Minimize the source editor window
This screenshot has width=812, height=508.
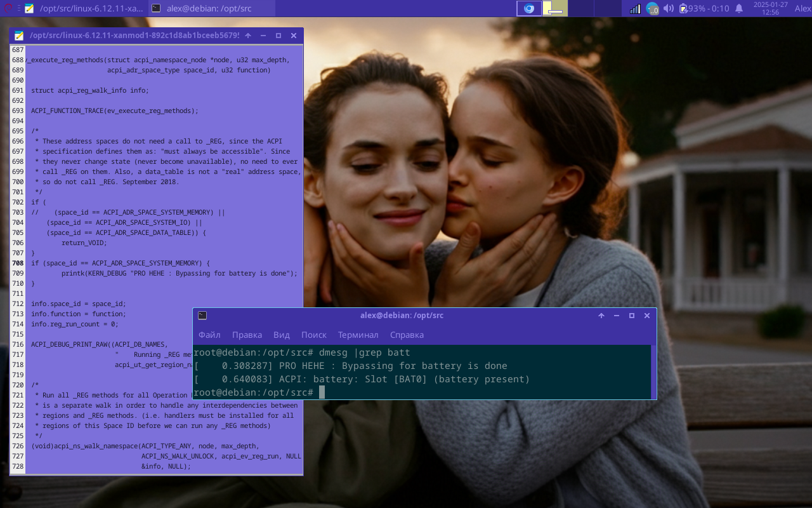263,36
